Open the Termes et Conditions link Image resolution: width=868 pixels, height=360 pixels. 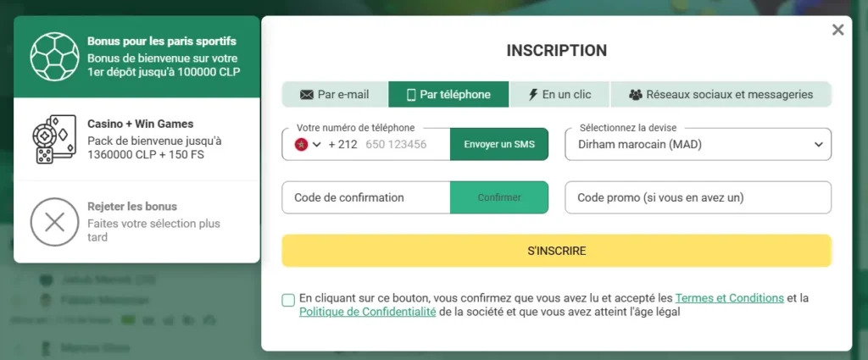[730, 298]
